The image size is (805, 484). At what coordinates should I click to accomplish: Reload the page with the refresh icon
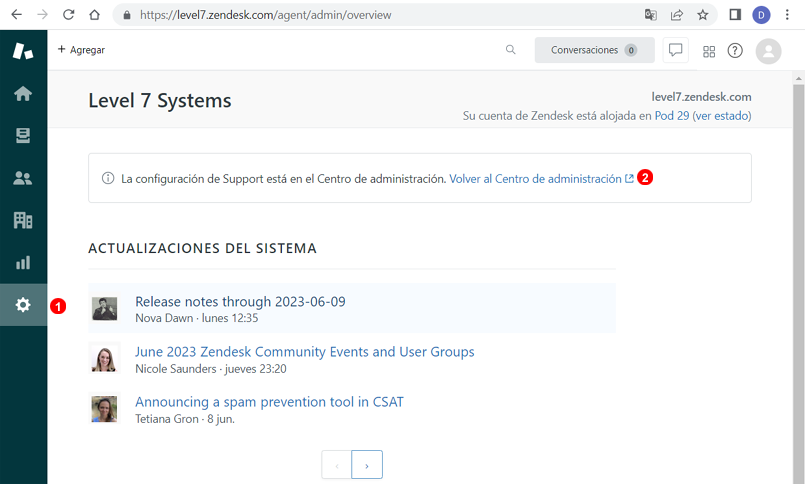[68, 15]
